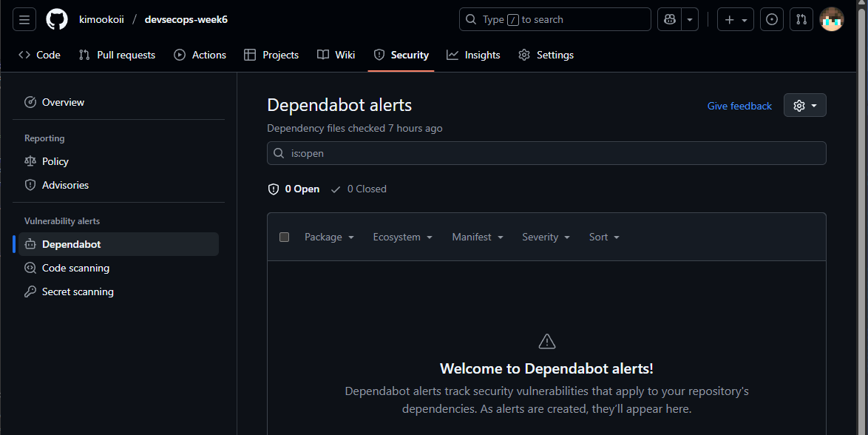The width and height of the screenshot is (868, 435).
Task: Show the 0 Closed alerts filter
Action: tap(359, 189)
